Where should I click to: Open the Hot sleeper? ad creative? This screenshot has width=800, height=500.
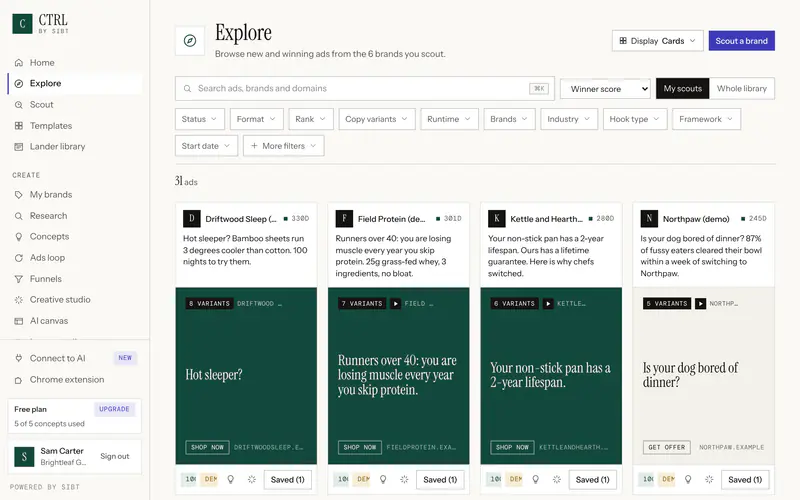pyautogui.click(x=246, y=376)
